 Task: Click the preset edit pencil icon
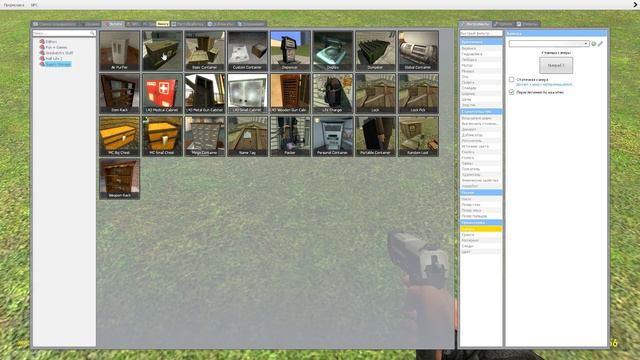[x=600, y=44]
